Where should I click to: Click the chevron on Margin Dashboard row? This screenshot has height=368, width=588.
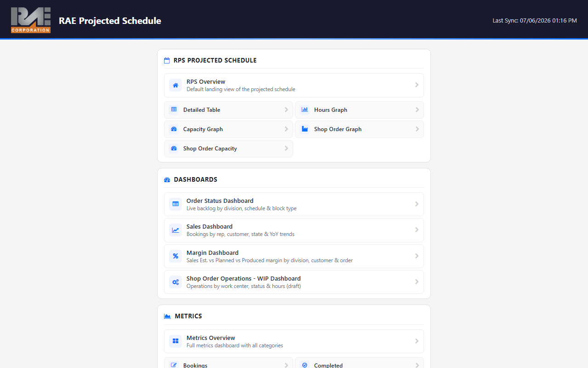point(417,256)
